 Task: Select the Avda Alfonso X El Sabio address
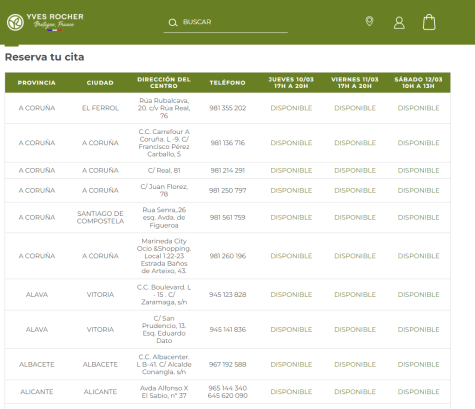pyautogui.click(x=164, y=392)
